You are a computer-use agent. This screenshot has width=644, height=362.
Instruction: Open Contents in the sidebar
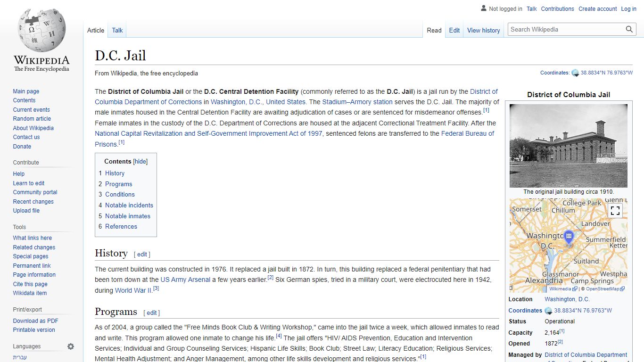[x=24, y=100]
